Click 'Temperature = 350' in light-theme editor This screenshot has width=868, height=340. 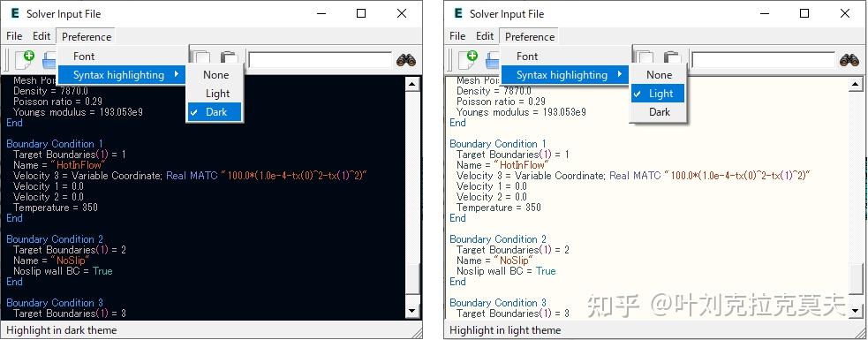tap(499, 208)
